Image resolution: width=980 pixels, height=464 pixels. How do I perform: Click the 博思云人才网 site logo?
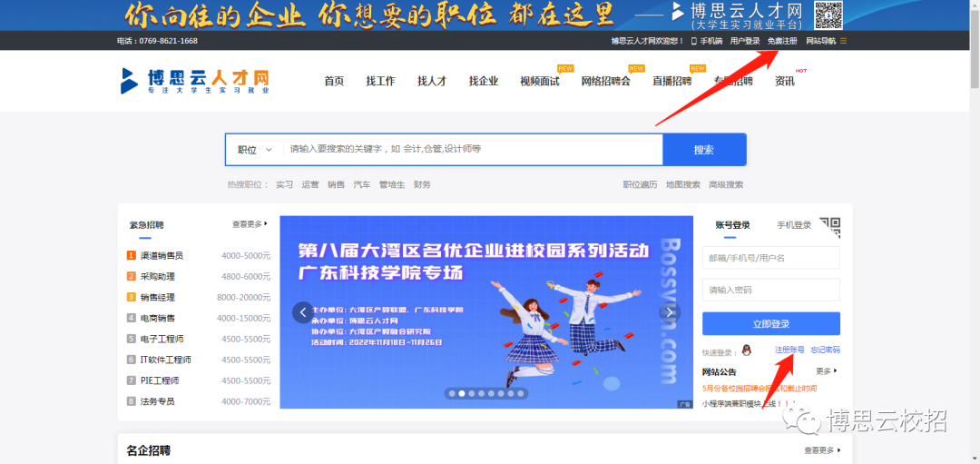click(195, 81)
